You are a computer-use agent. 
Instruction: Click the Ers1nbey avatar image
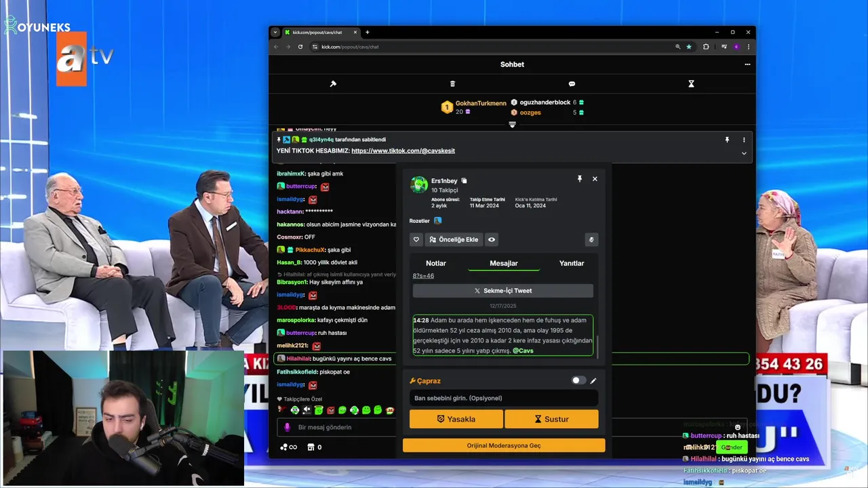[x=419, y=184]
